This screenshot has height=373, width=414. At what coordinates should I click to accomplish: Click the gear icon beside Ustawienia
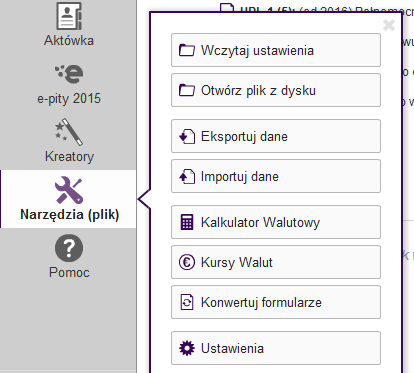pyautogui.click(x=187, y=348)
